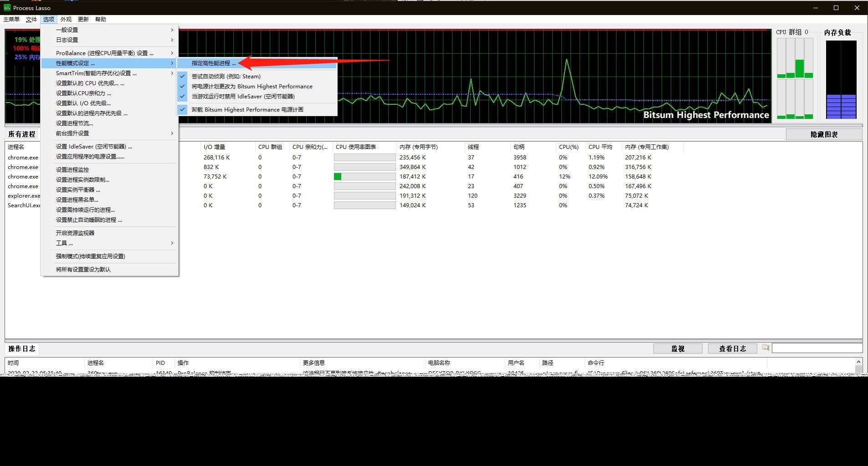Screen dimensions: 868x466
Task: Expand the 工具 submenu
Action: (x=109, y=243)
